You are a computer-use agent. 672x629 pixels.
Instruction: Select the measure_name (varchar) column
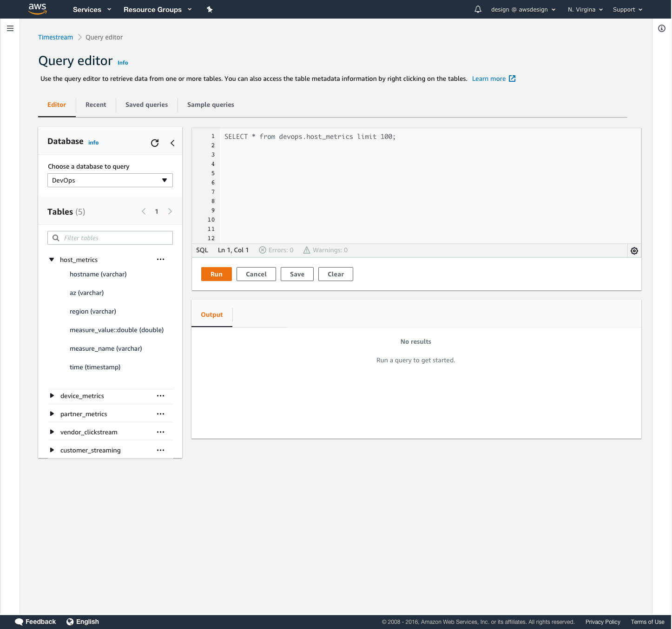[x=106, y=348]
